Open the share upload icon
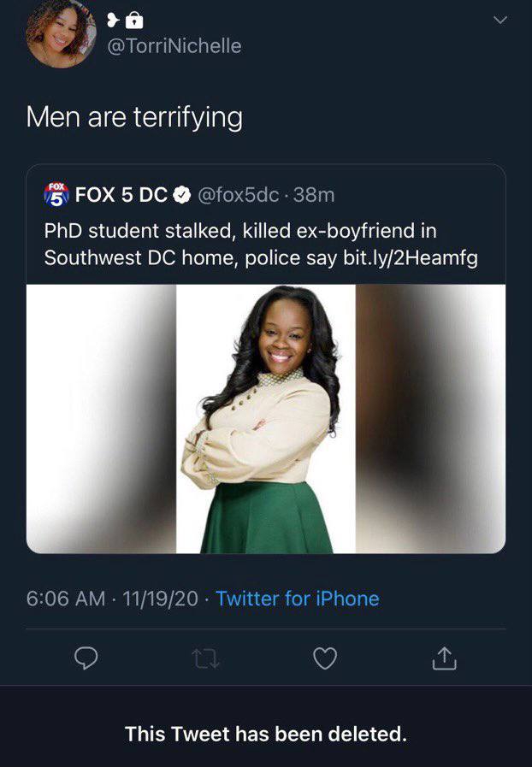The image size is (532, 767). coord(442,658)
